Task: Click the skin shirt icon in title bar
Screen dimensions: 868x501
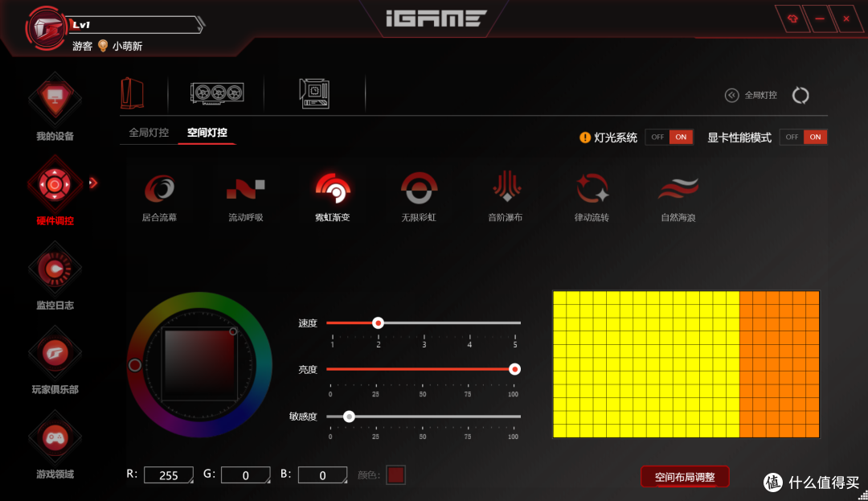Action: [792, 18]
